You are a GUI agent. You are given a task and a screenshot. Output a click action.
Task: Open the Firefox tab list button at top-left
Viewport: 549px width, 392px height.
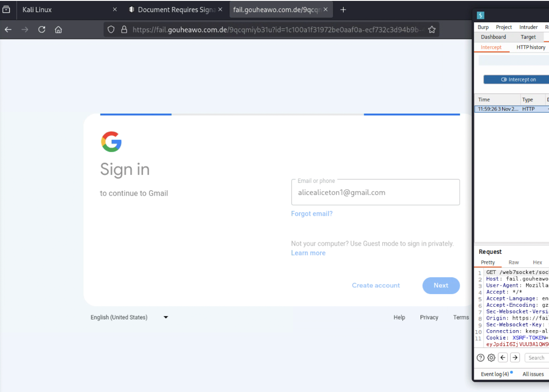pyautogui.click(x=7, y=10)
